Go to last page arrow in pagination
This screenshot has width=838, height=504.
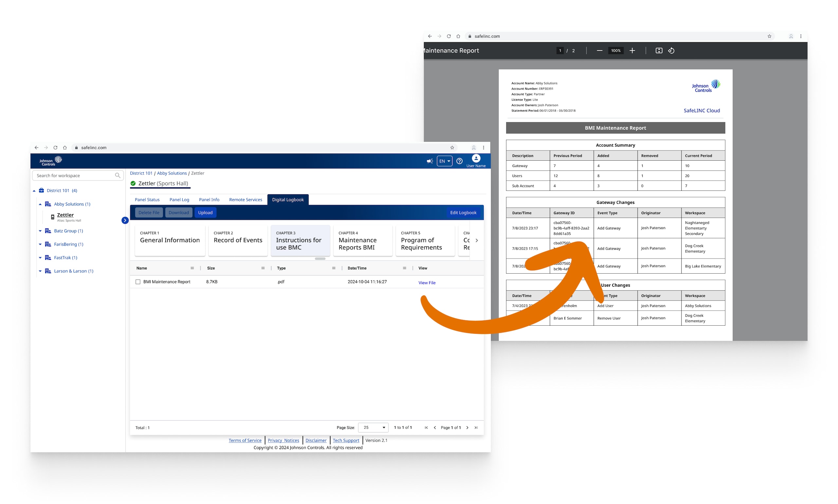tap(476, 428)
